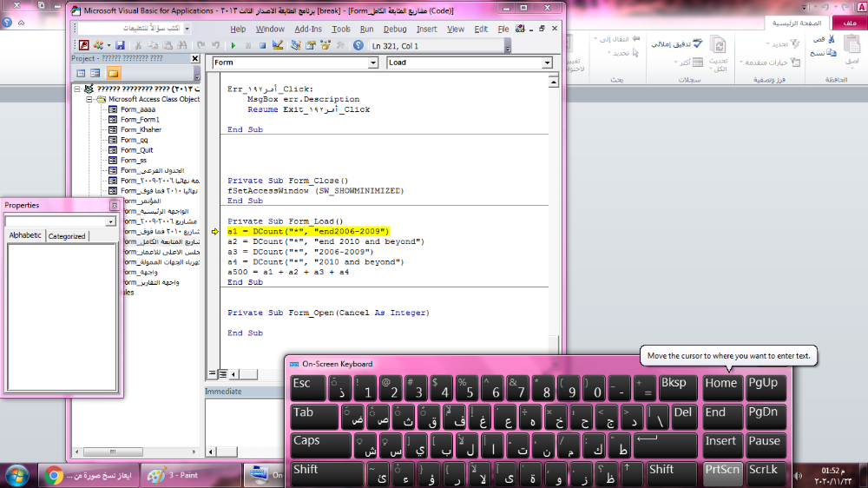The image size is (868, 488).
Task: Tap the Tab key on On-Screen Keyboard
Action: click(x=314, y=417)
